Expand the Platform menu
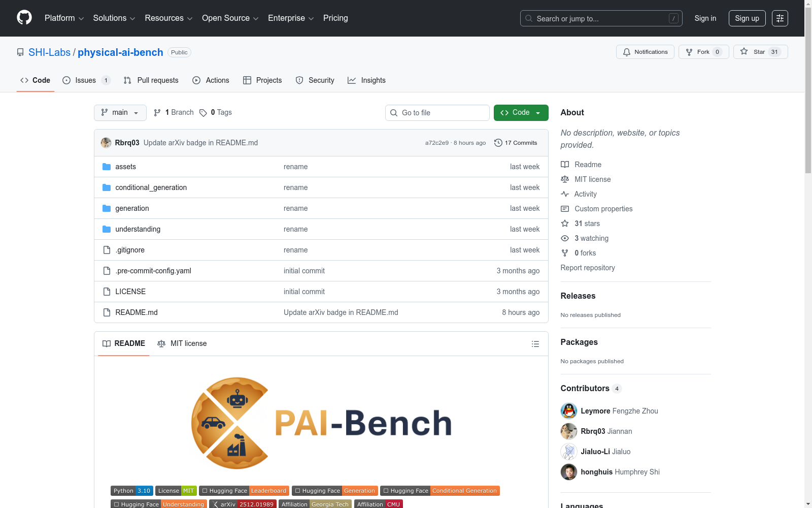The height and width of the screenshot is (508, 812). (64, 18)
